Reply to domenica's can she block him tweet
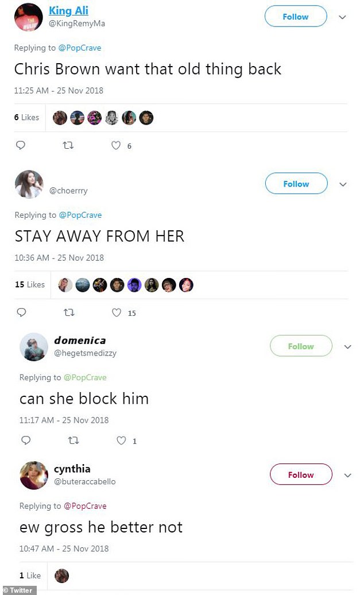Screen dimensions: 364x595 coord(26,440)
